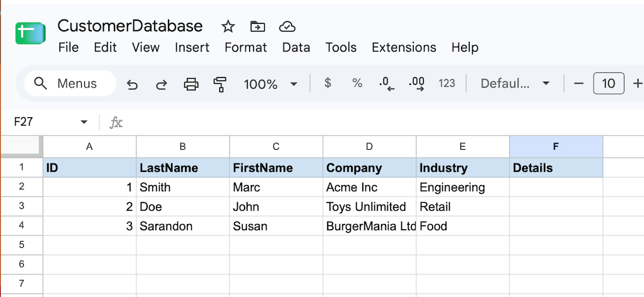Screen dimensions: 644x297
Task: Open the Extensions menu
Action: 404,47
